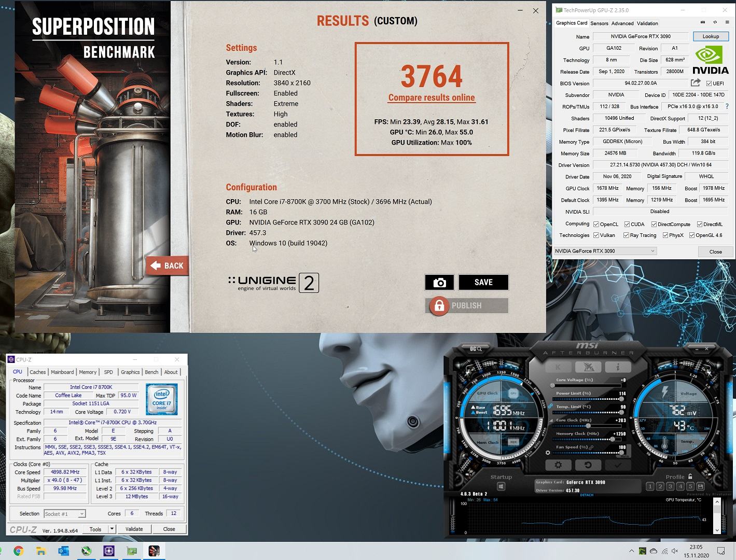This screenshot has height=560, width=736.
Task: Select Afterburner profile slot 1
Action: tap(650, 486)
